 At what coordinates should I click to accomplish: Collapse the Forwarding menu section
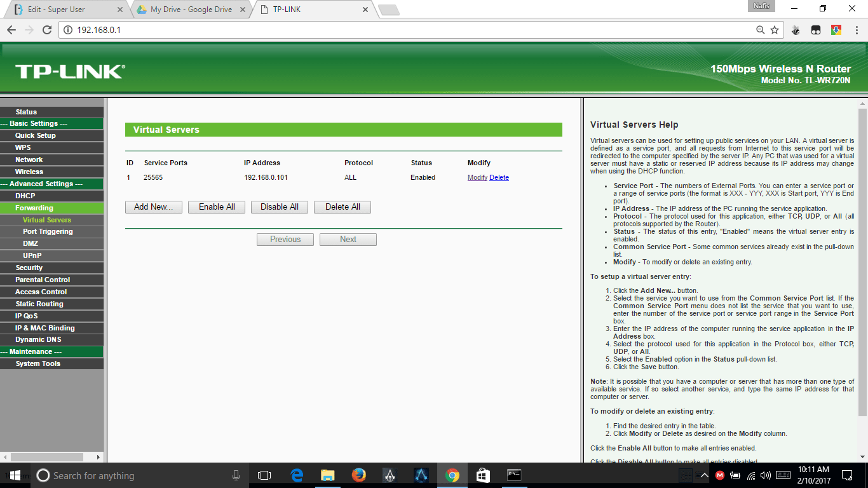tap(51, 208)
